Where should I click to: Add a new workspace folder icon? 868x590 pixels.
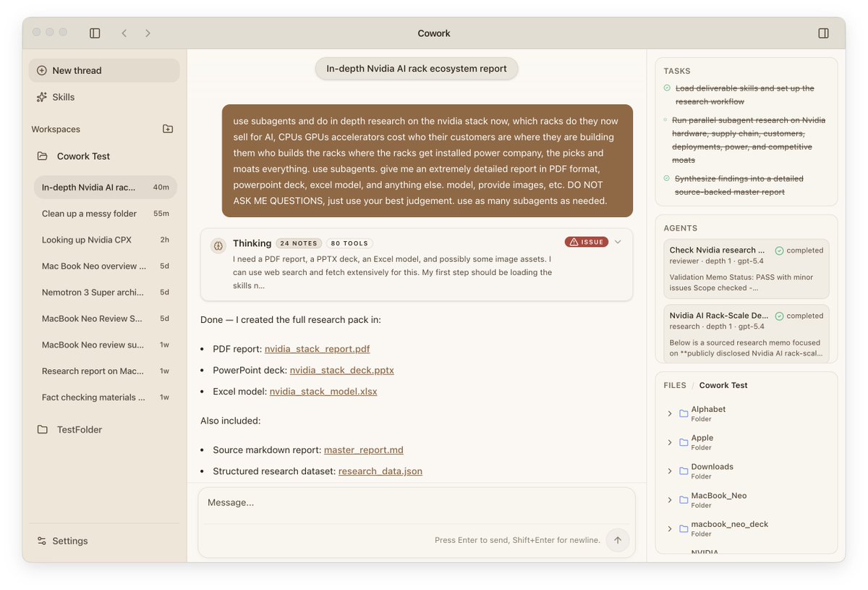pyautogui.click(x=168, y=129)
